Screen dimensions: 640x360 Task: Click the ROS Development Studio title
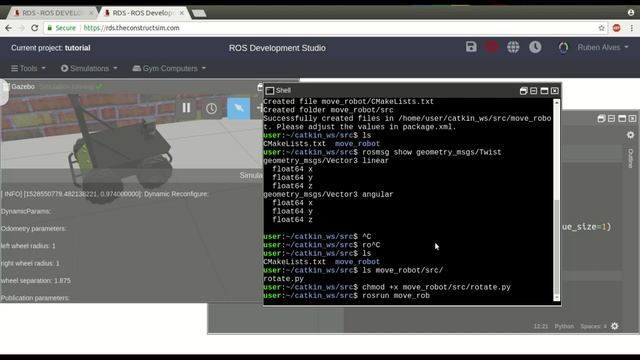pyautogui.click(x=277, y=48)
